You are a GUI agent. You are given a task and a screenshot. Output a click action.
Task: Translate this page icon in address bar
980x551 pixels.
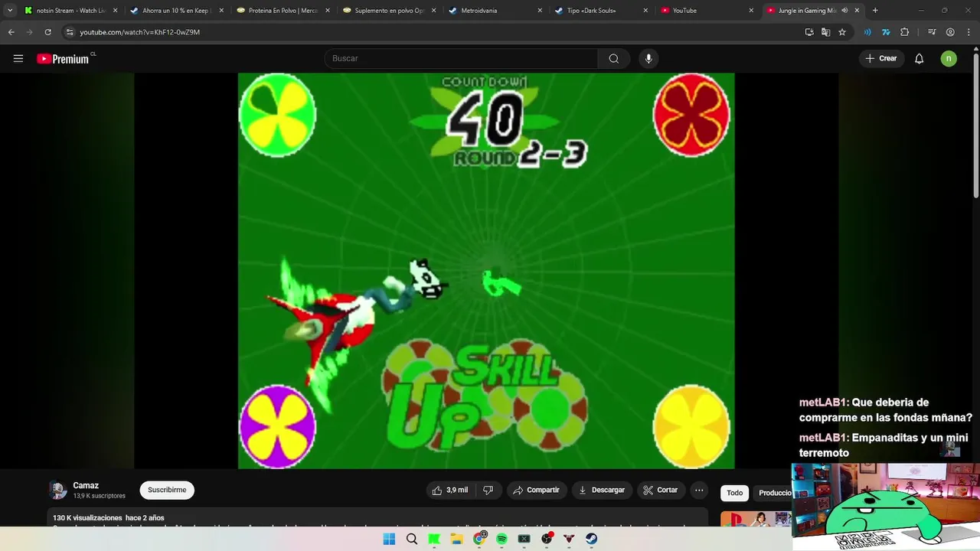pyautogui.click(x=825, y=32)
